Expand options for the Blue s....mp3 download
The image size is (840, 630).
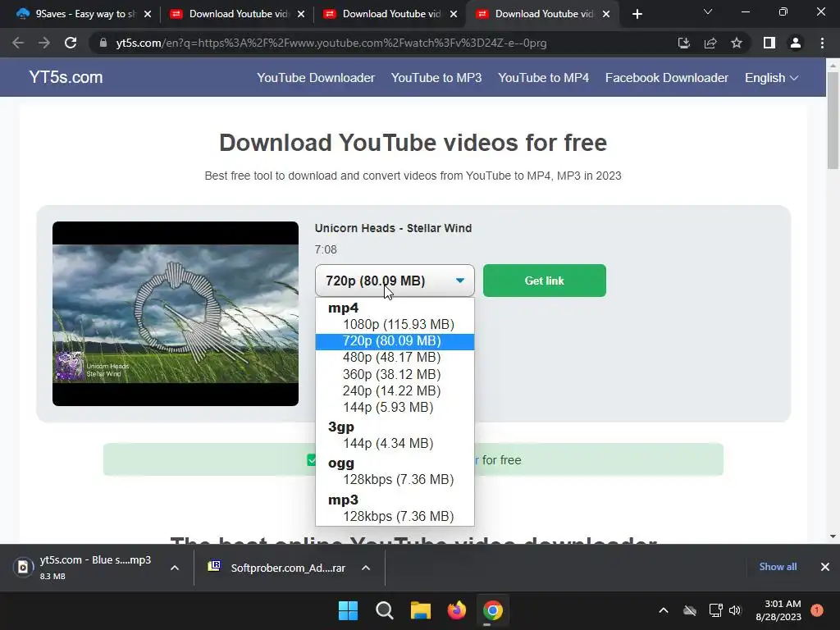tap(175, 568)
